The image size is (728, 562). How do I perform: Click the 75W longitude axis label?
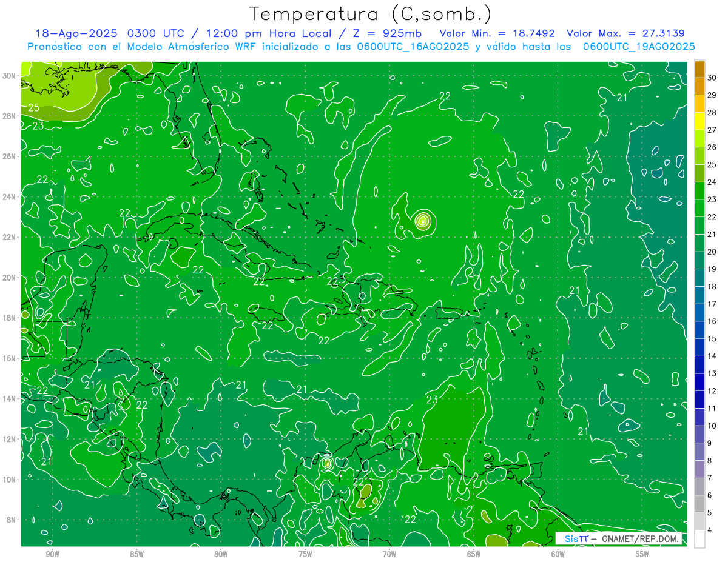click(305, 554)
